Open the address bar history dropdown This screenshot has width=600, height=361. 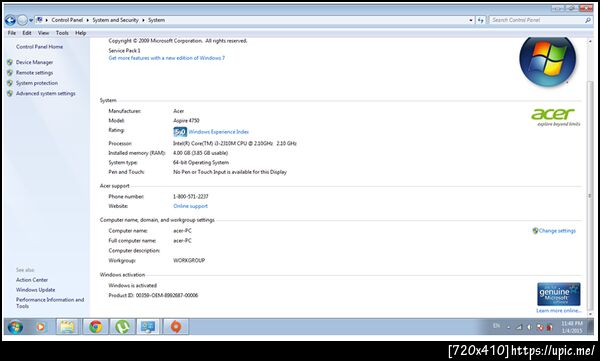(x=471, y=20)
